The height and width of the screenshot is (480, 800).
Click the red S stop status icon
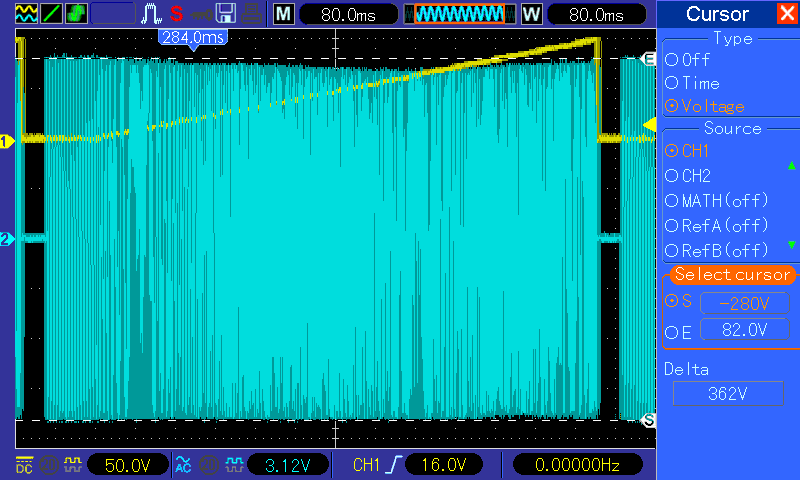coord(177,14)
